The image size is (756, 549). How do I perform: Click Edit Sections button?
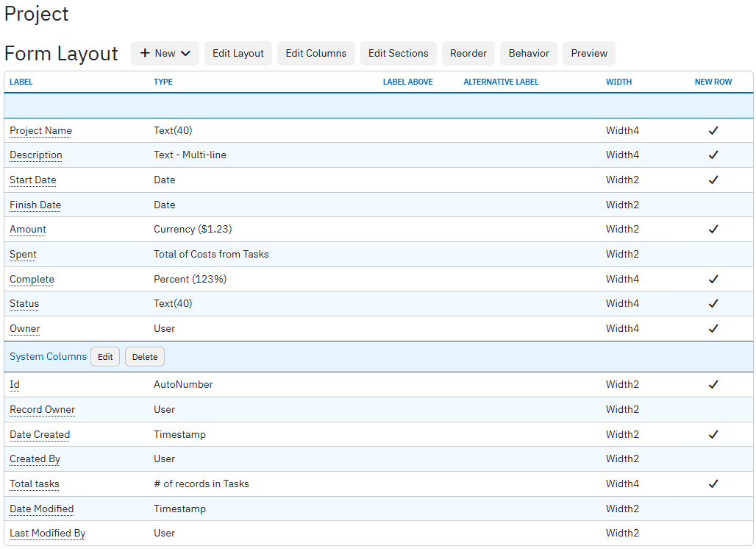click(399, 54)
